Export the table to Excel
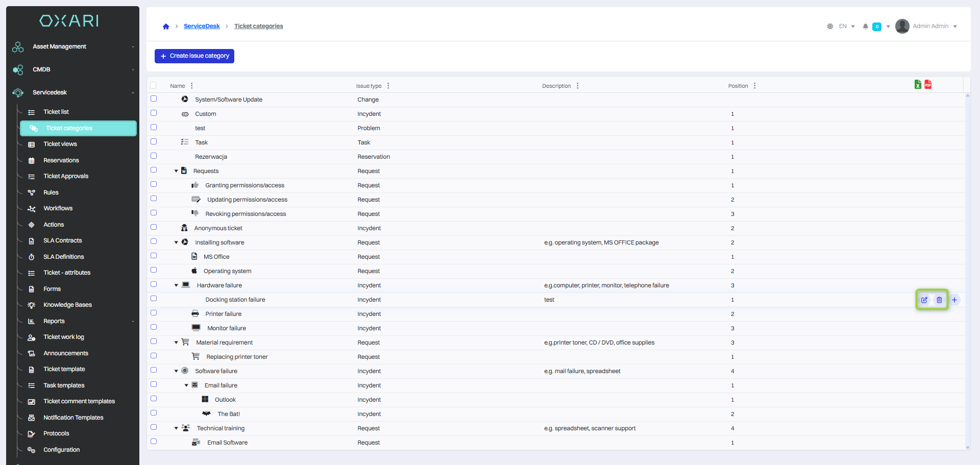980x465 pixels. click(x=918, y=85)
